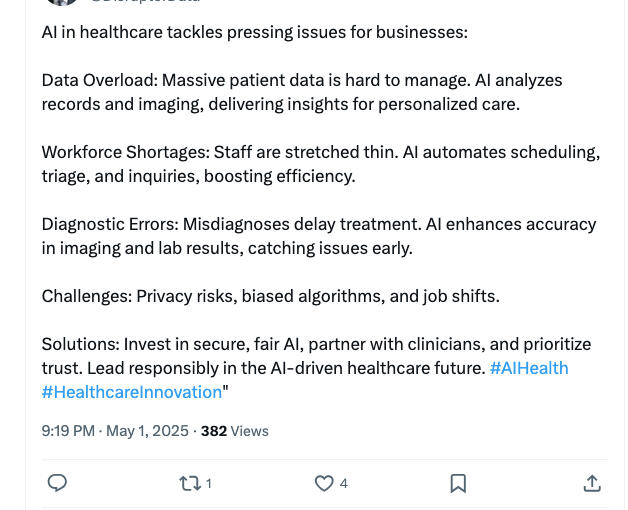The image size is (628, 510).
Task: View the 382 Views analytics
Action: point(234,431)
